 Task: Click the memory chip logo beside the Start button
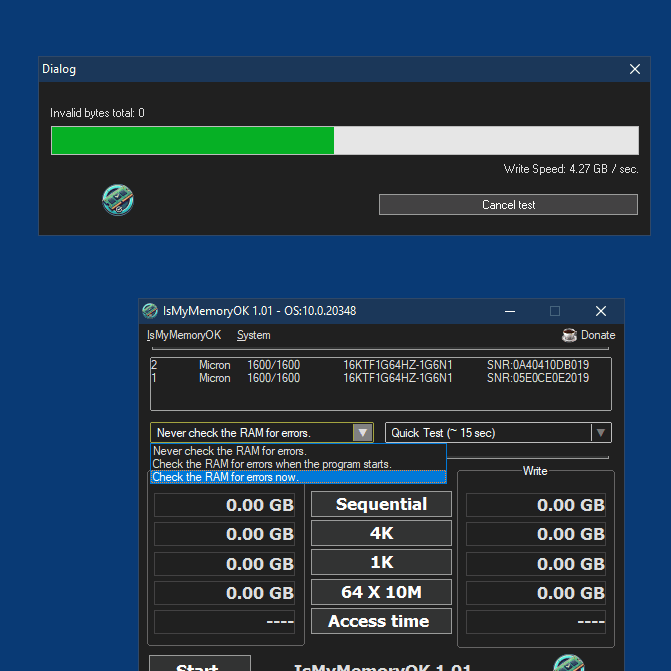[569, 663]
